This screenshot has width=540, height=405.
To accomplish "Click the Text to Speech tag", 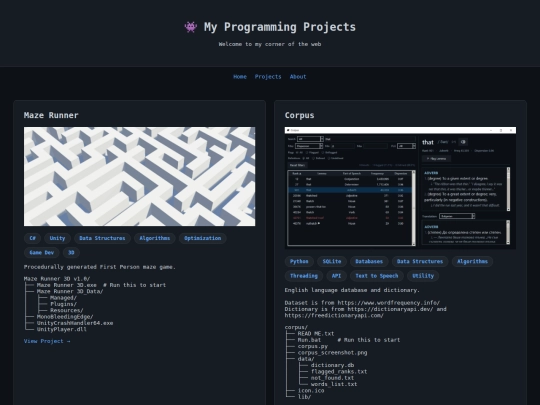I will click(x=376, y=276).
